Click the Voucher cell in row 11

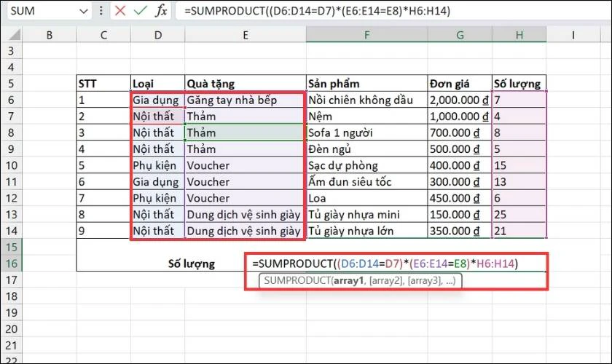click(x=246, y=182)
